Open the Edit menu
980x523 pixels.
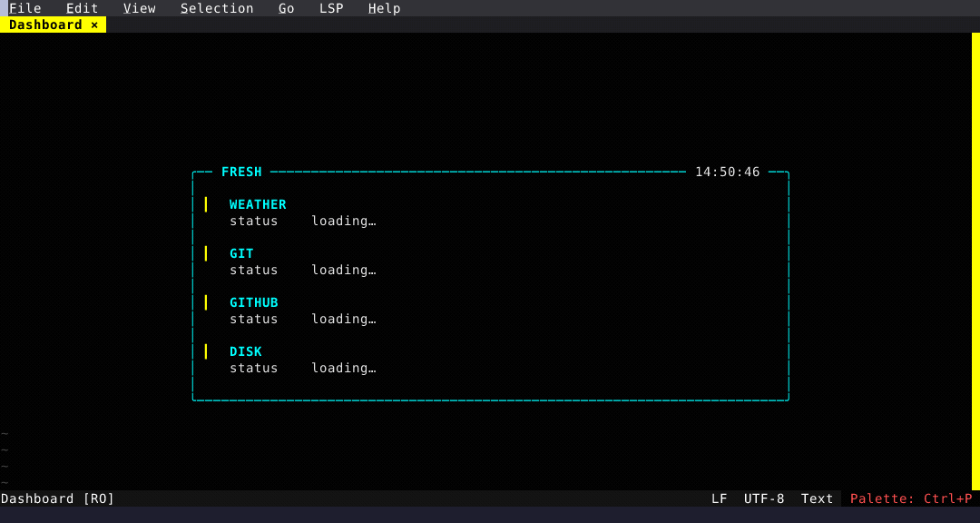[x=82, y=8]
